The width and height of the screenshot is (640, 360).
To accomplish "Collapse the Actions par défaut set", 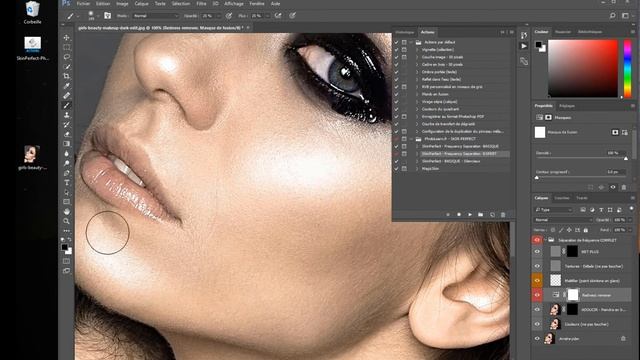I will click(x=411, y=42).
